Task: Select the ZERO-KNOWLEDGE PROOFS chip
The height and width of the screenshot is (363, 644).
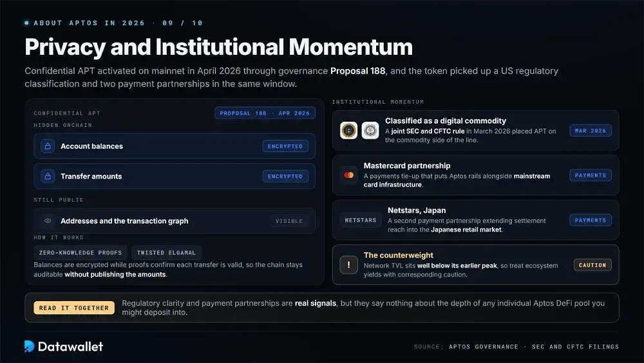Action: tap(80, 252)
